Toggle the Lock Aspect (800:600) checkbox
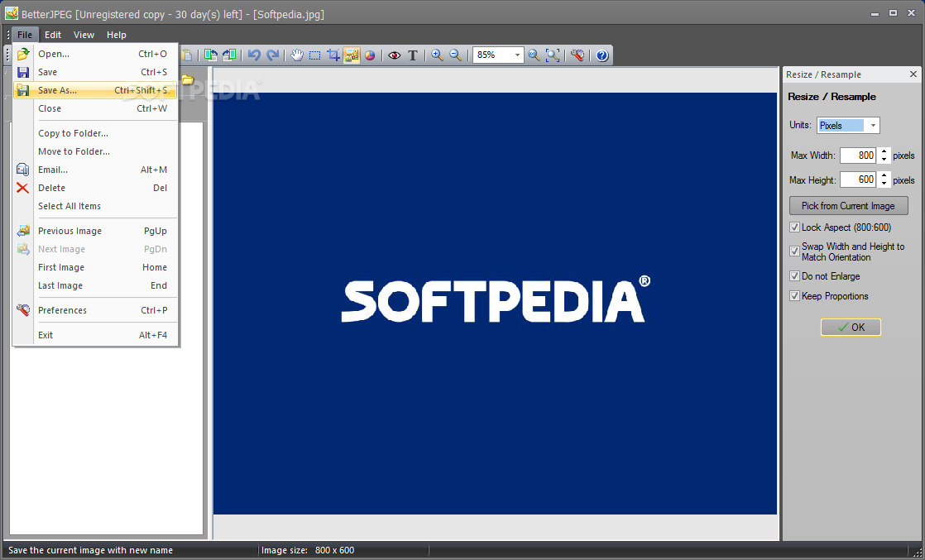This screenshot has height=560, width=925. 794,227
